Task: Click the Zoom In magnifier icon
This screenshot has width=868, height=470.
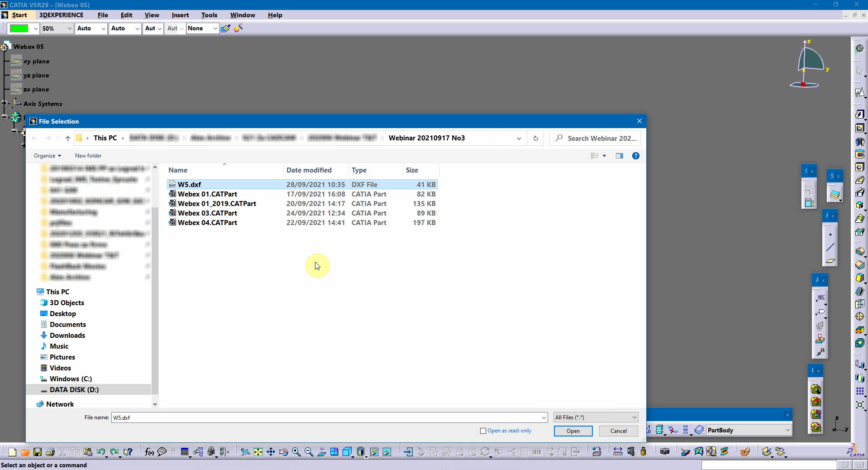Action: click(x=296, y=452)
